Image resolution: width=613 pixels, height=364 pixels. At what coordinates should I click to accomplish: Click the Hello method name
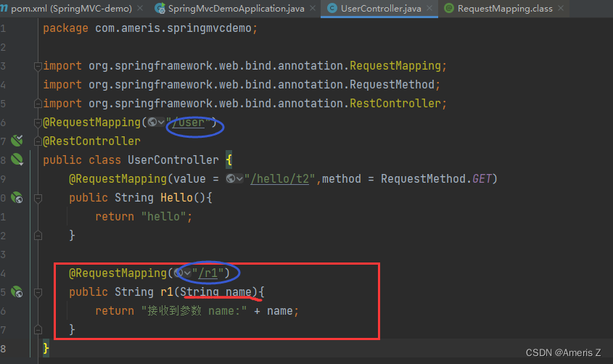click(x=177, y=198)
